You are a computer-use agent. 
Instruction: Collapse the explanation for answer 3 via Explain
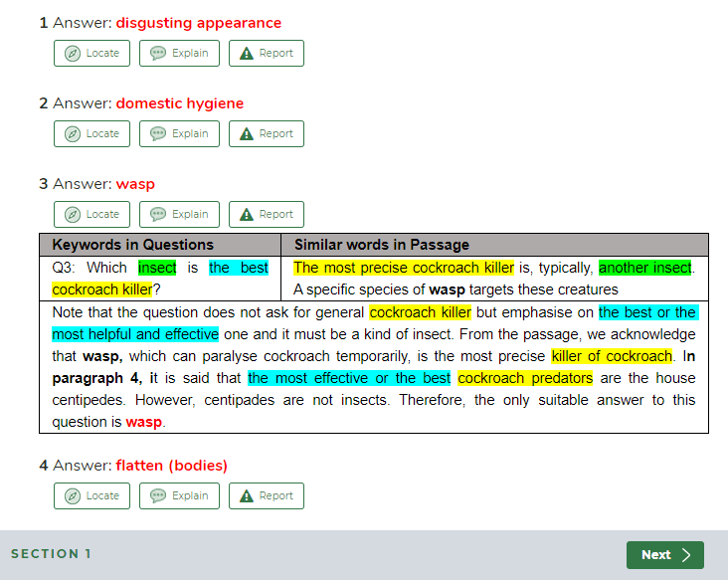[179, 215]
